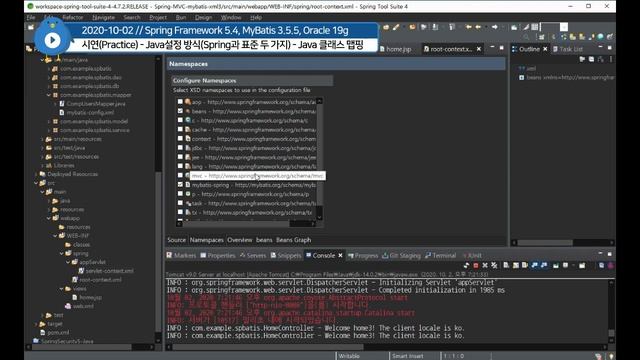The width and height of the screenshot is (640, 360).
Task: Expand the src/main/resources folder
Action: pyautogui.click(x=42, y=139)
